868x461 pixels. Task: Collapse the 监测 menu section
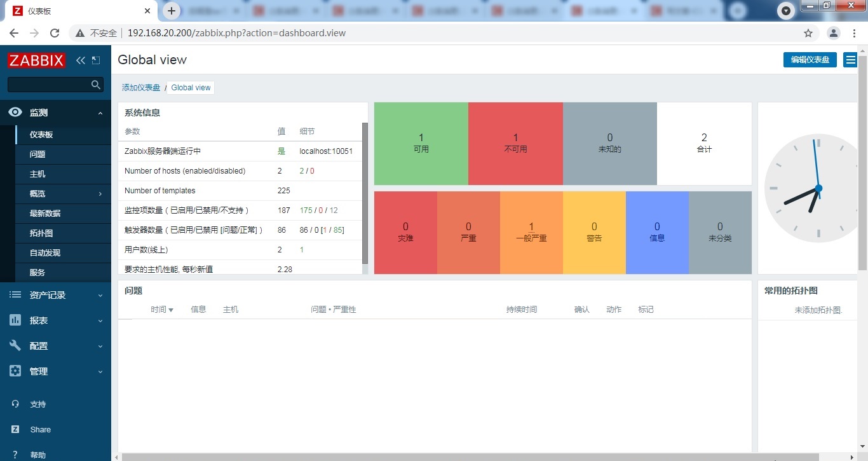[100, 113]
